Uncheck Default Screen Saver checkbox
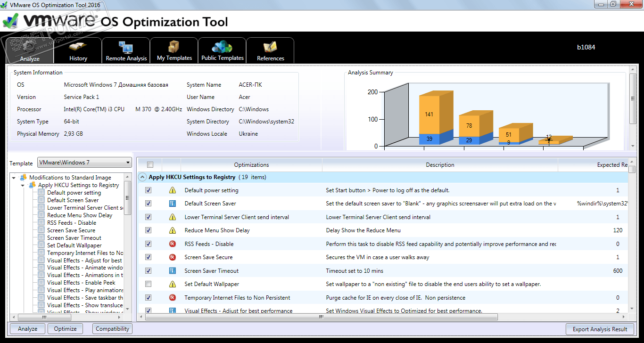 click(149, 204)
